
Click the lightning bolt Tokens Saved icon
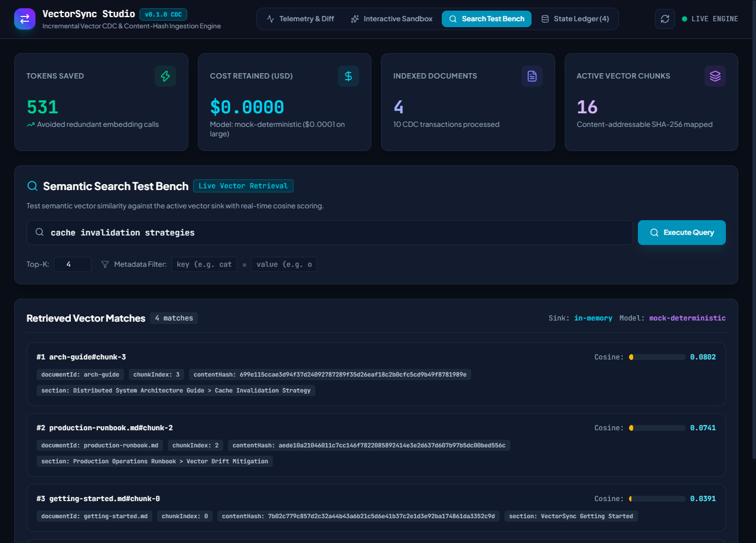click(165, 76)
